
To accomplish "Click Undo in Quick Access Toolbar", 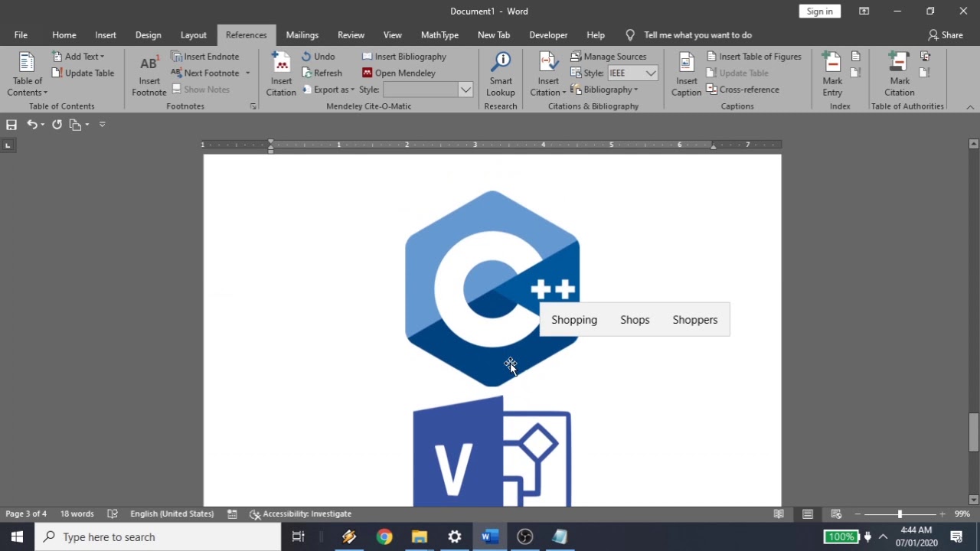I will point(32,125).
